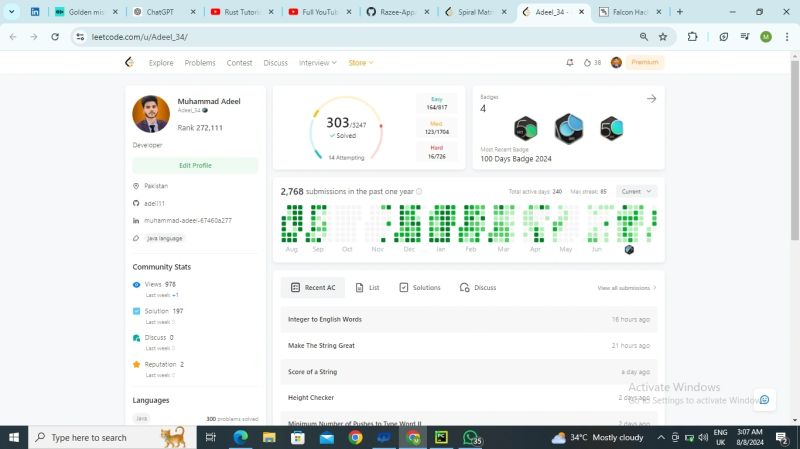This screenshot has height=449, width=800.
Task: Click the Discuss stat icon in Community Stats
Action: click(x=136, y=338)
